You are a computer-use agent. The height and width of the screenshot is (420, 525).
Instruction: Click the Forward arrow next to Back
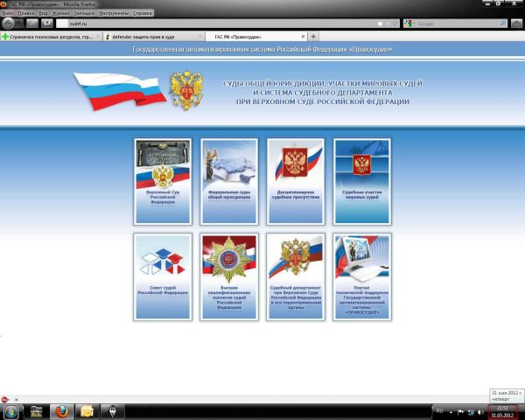19,24
